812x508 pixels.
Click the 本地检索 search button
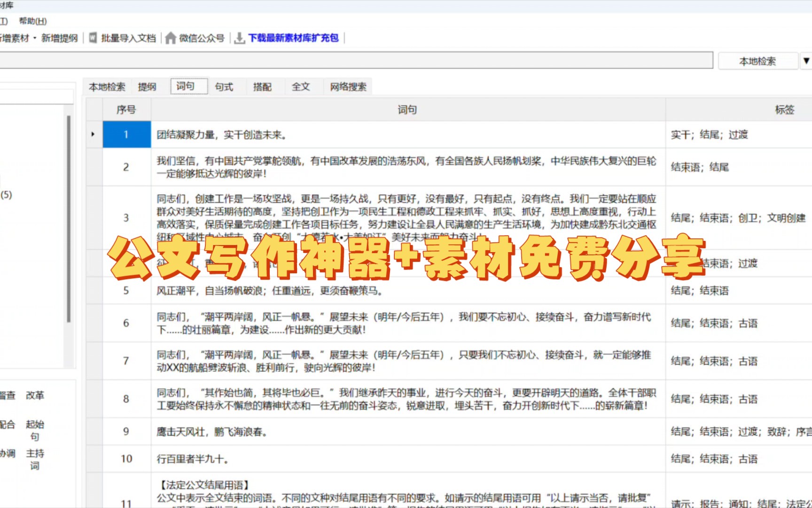tap(758, 61)
